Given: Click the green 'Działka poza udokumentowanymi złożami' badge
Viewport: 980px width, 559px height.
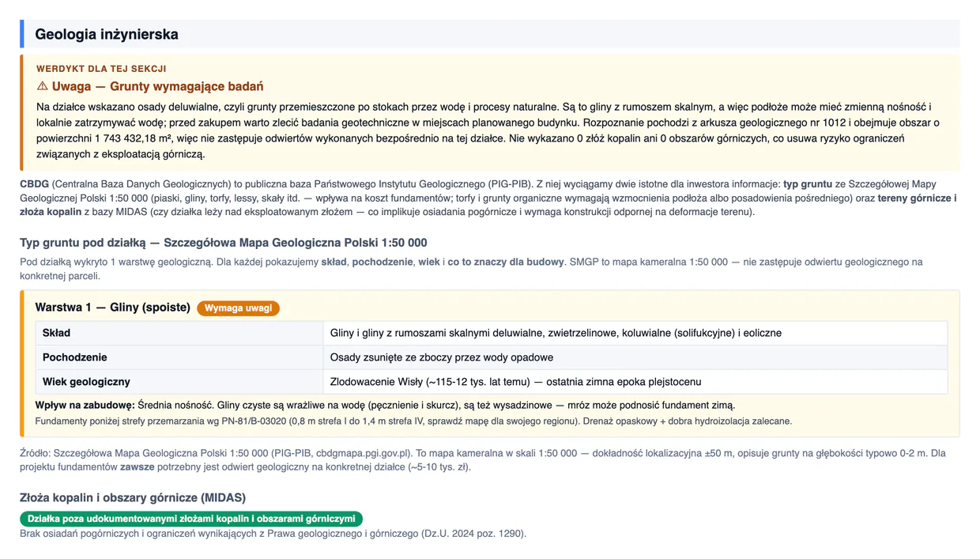Looking at the screenshot, I should [191, 519].
